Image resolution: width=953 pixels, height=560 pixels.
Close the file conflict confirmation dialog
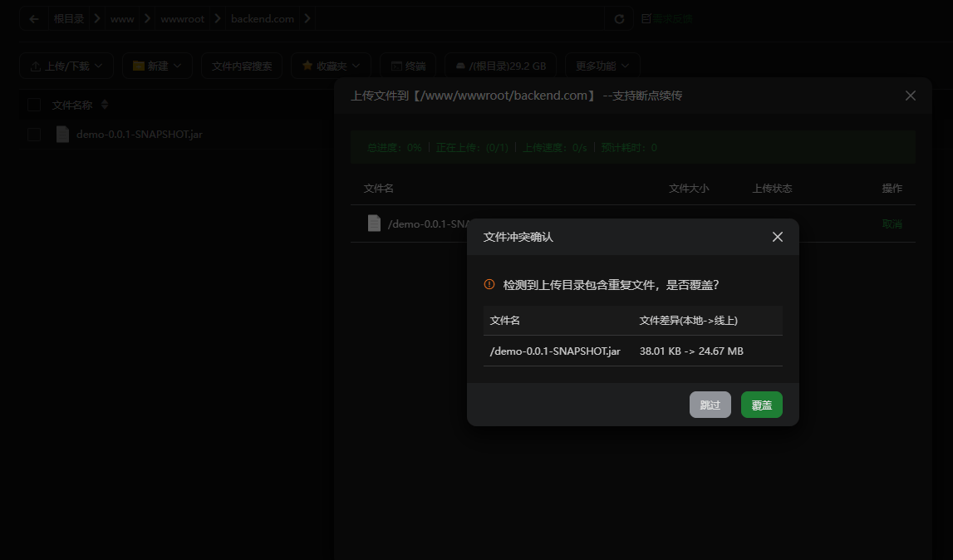778,237
